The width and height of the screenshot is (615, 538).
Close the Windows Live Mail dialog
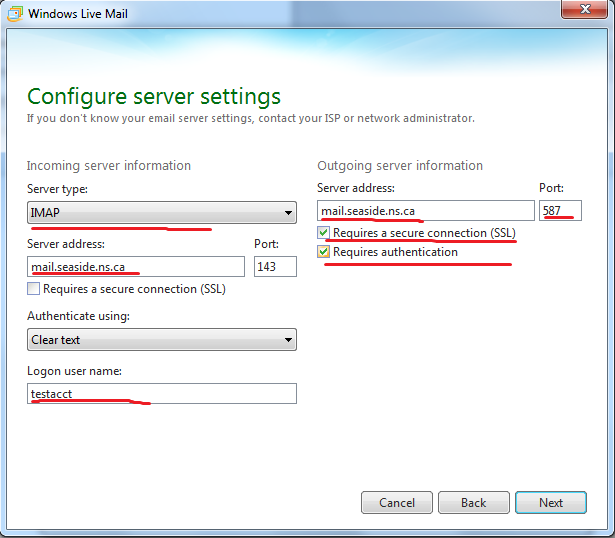pyautogui.click(x=584, y=9)
